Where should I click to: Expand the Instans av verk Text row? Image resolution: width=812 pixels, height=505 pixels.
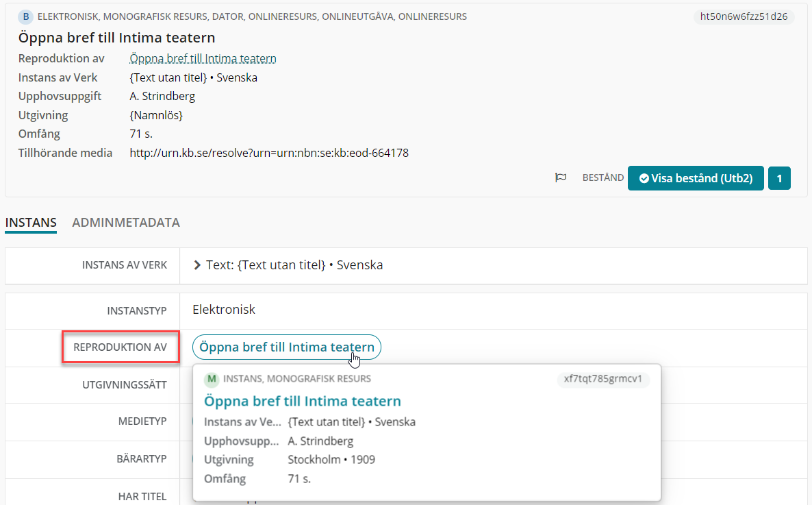click(x=196, y=265)
